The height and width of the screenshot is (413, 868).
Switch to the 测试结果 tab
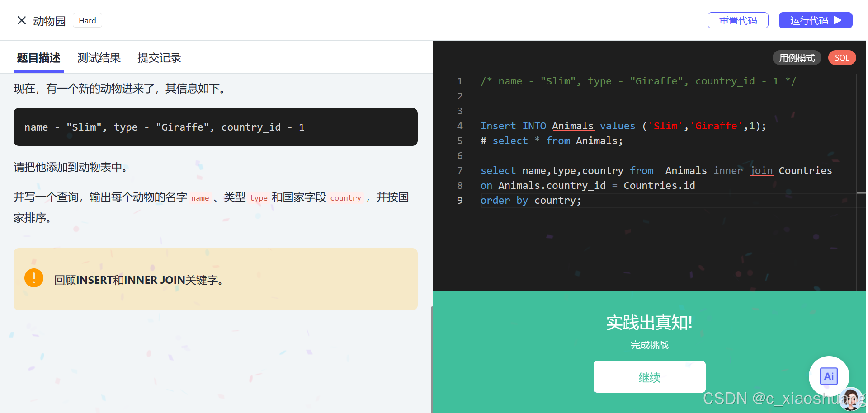tap(99, 58)
